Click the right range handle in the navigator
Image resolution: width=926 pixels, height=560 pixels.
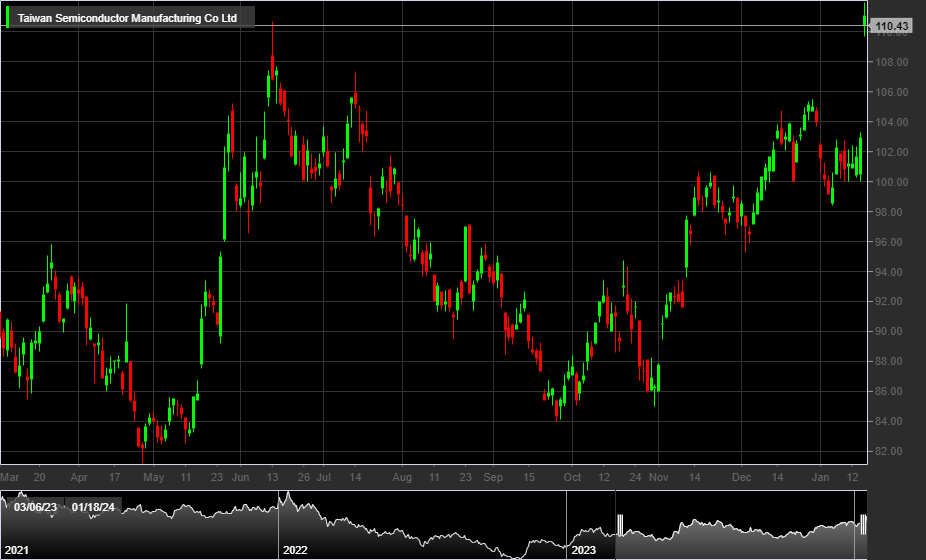click(x=863, y=524)
